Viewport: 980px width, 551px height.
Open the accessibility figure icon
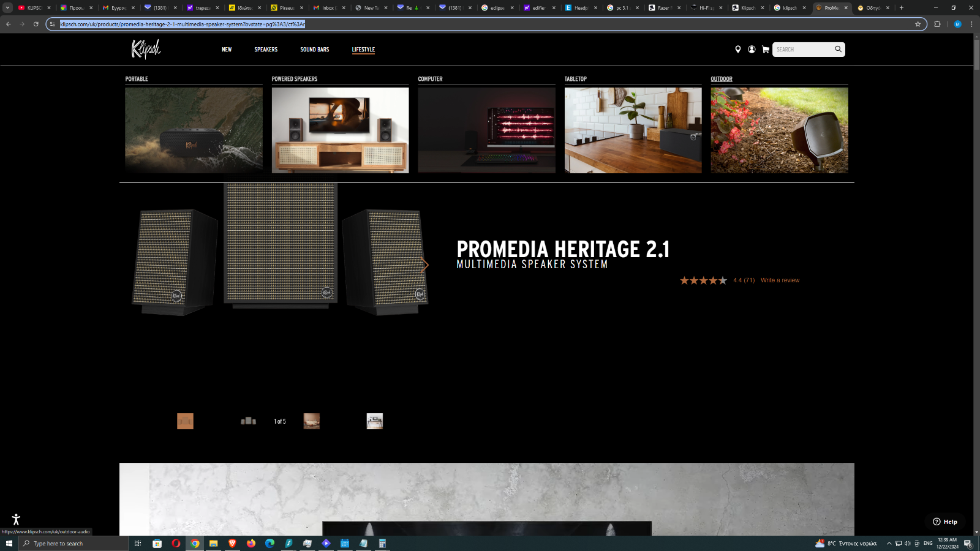coord(16,519)
